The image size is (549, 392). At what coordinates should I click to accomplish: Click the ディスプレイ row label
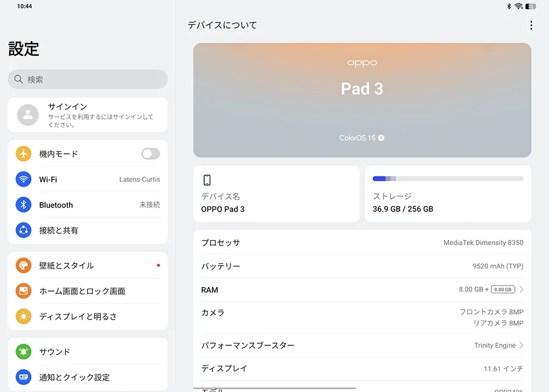(225, 368)
